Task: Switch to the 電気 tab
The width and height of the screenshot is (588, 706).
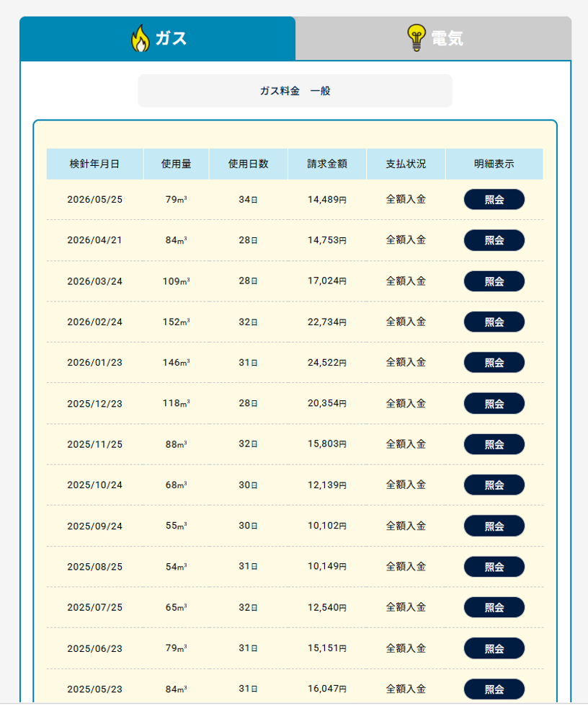Action: [433, 38]
